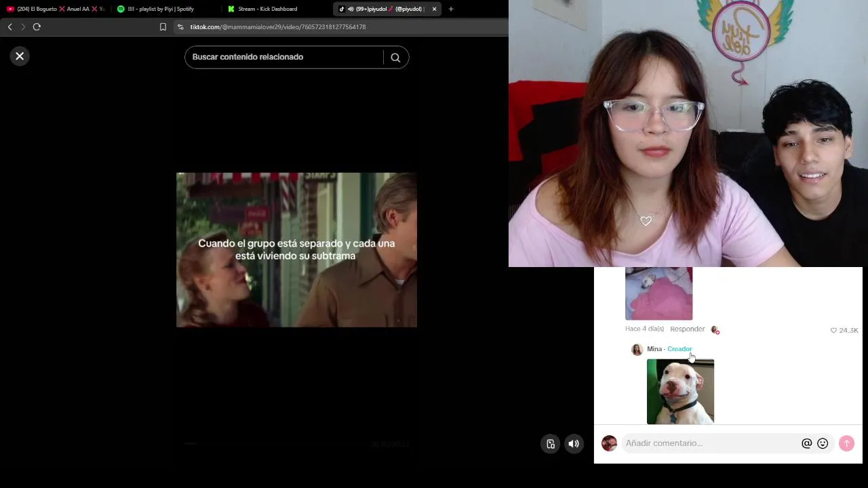Close the piyudol TikTok tab
This screenshot has width=868, height=488.
tap(434, 9)
